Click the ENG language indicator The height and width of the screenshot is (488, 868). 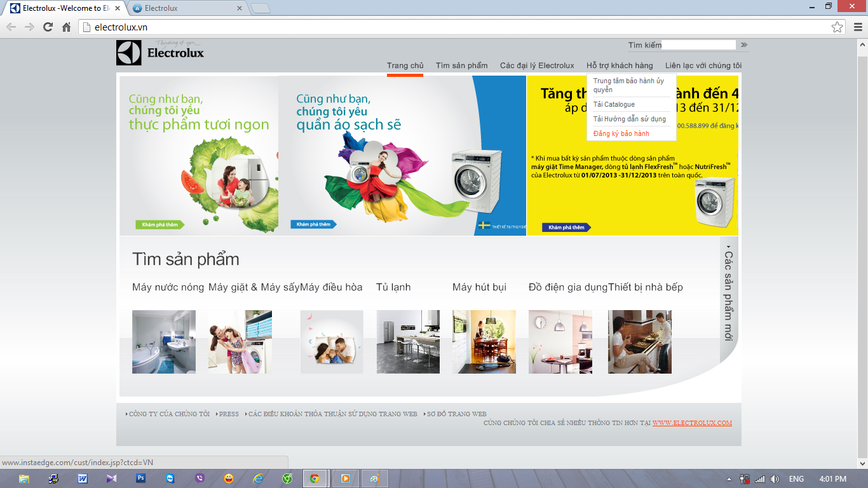tap(796, 479)
